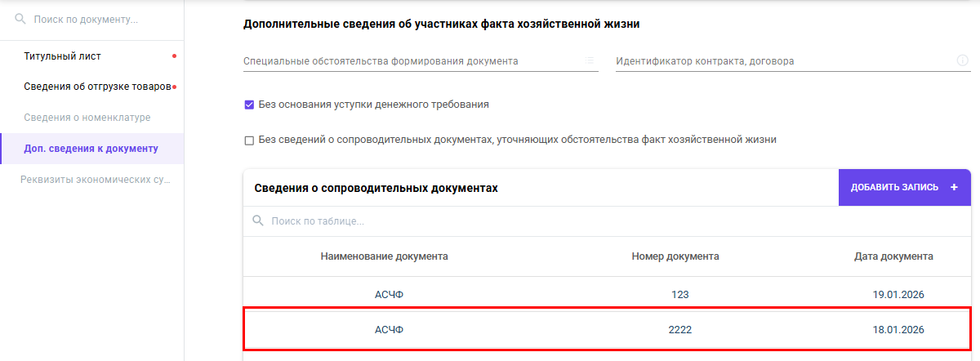Select the table row with number 2222
Screen dimensions: 980x361
coord(607,330)
